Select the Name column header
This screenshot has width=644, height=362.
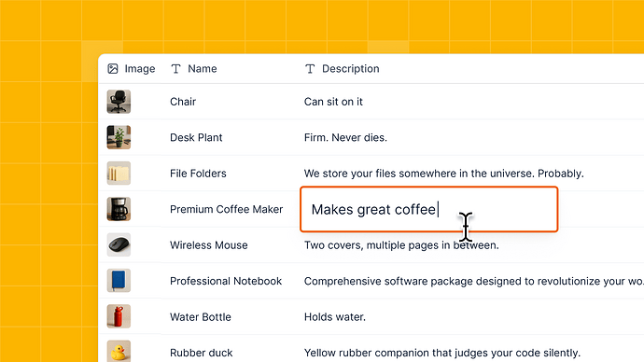[194, 68]
